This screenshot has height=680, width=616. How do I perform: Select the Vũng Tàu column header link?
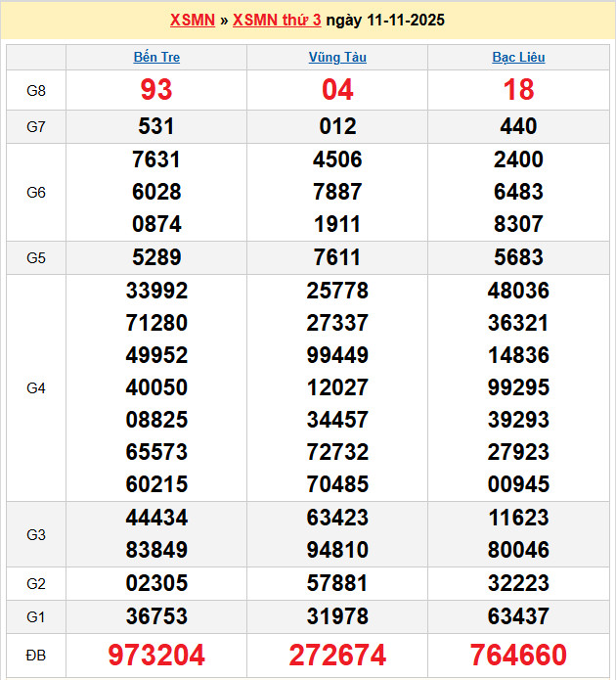pos(337,57)
